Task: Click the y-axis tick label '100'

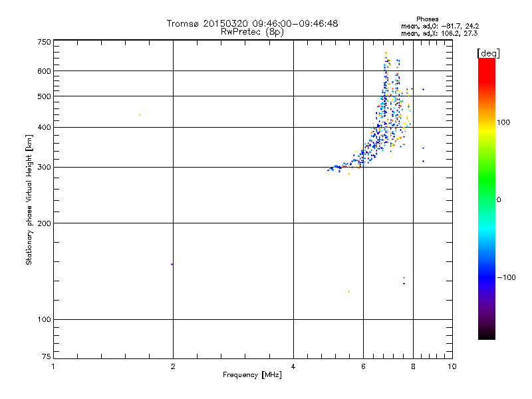Action: (44, 320)
